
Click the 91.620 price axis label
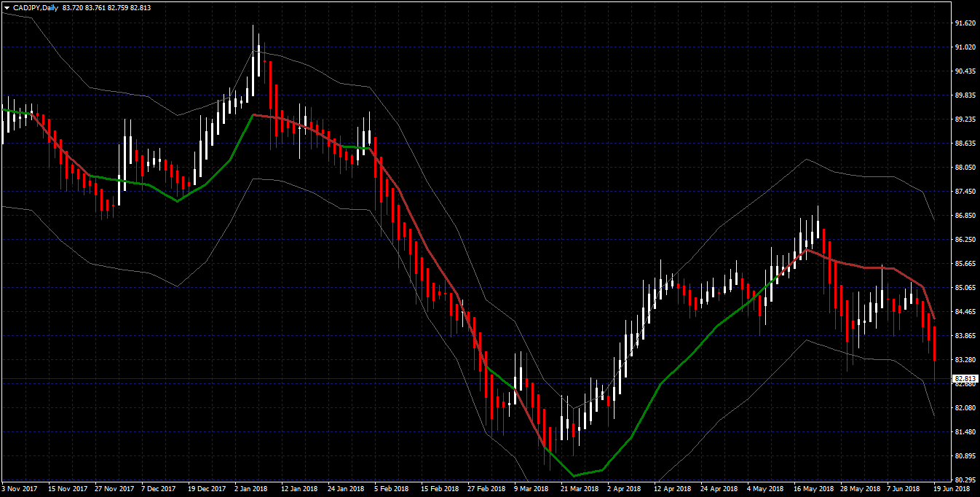coord(965,23)
